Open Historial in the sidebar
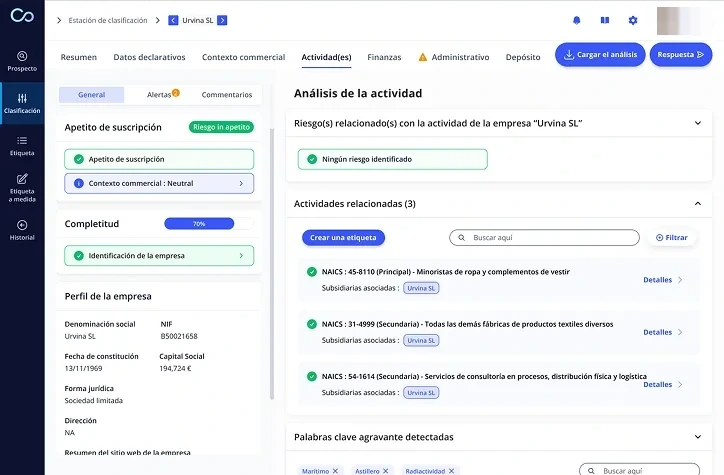Viewport: 724px width, 475px height. pyautogui.click(x=22, y=230)
